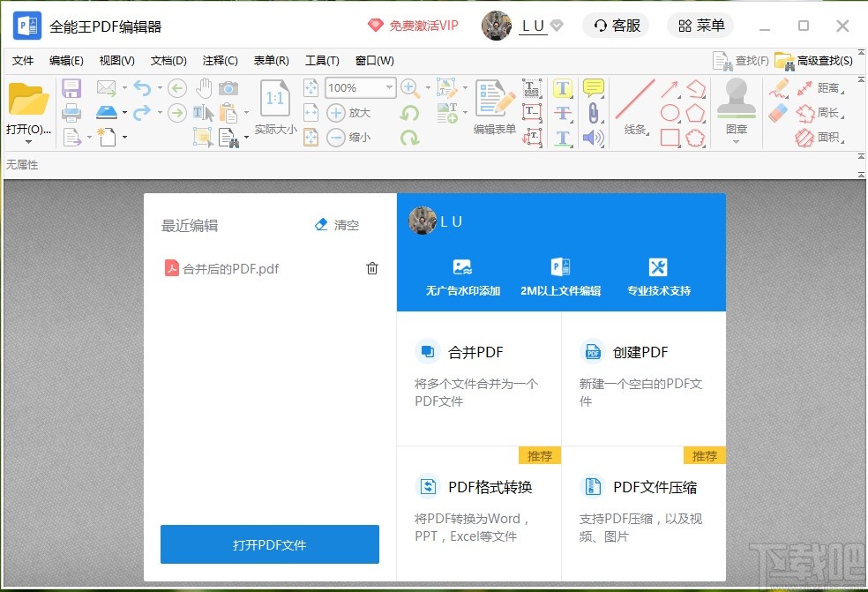Screen dimensions: 868x592
Task: Select the rectangle shape tool
Action: pyautogui.click(x=670, y=138)
